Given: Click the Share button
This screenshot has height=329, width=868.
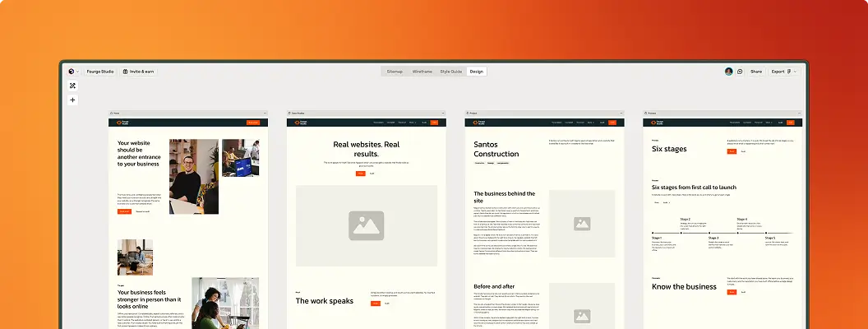Looking at the screenshot, I should pos(756,72).
